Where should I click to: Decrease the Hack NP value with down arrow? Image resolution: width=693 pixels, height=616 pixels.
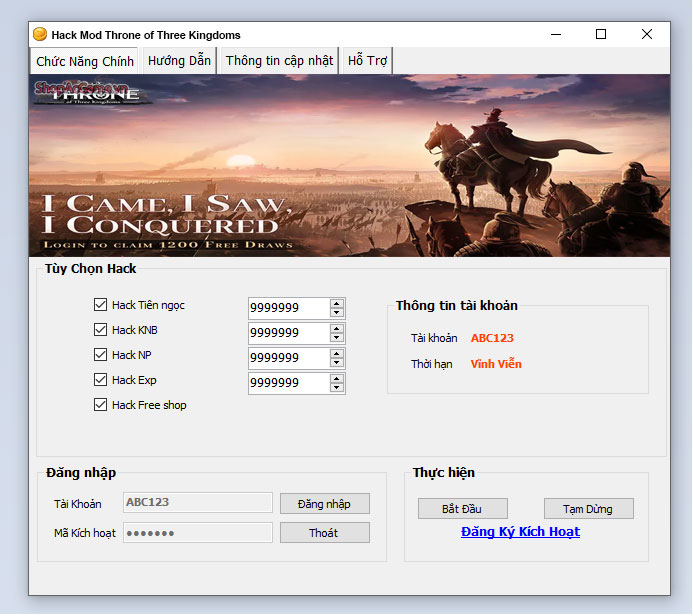tap(337, 363)
